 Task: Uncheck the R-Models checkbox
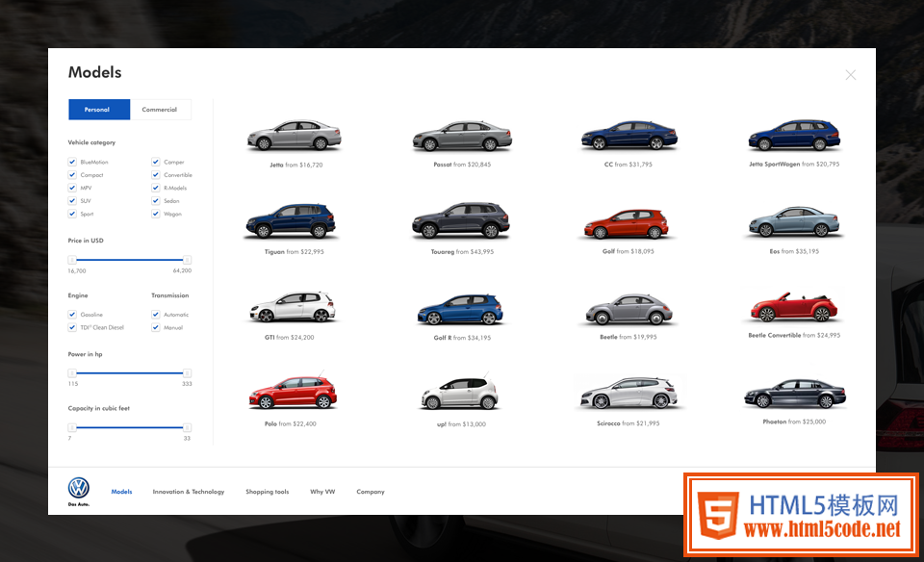(x=156, y=188)
